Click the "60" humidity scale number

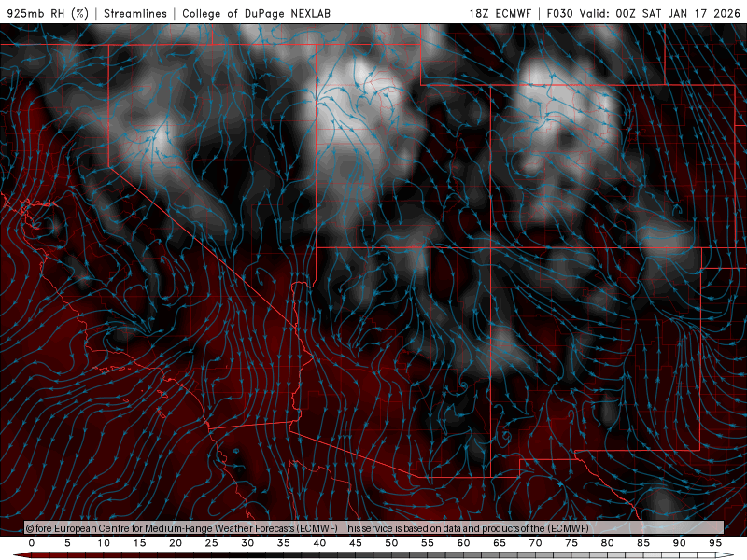[x=463, y=543]
